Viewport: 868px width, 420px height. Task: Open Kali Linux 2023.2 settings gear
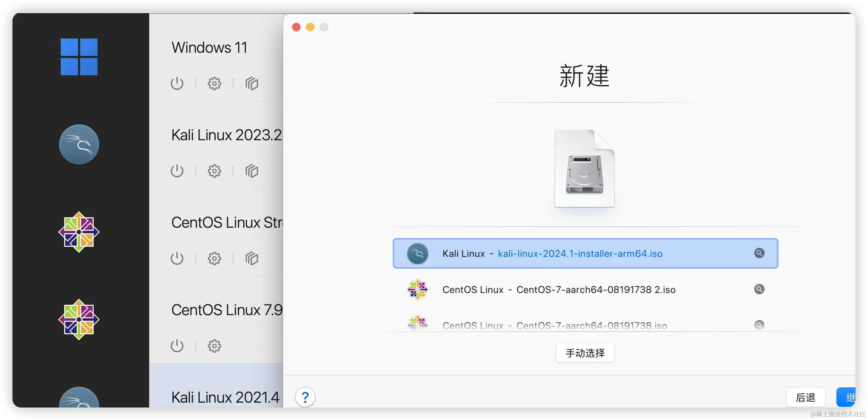[x=214, y=171]
